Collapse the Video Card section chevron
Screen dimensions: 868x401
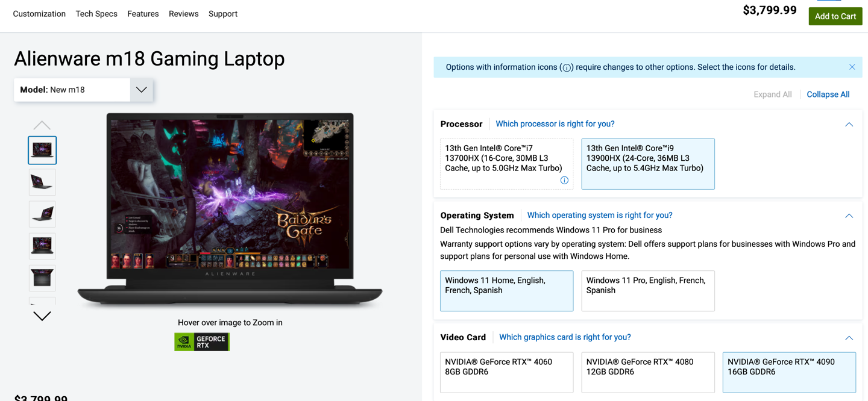(849, 338)
